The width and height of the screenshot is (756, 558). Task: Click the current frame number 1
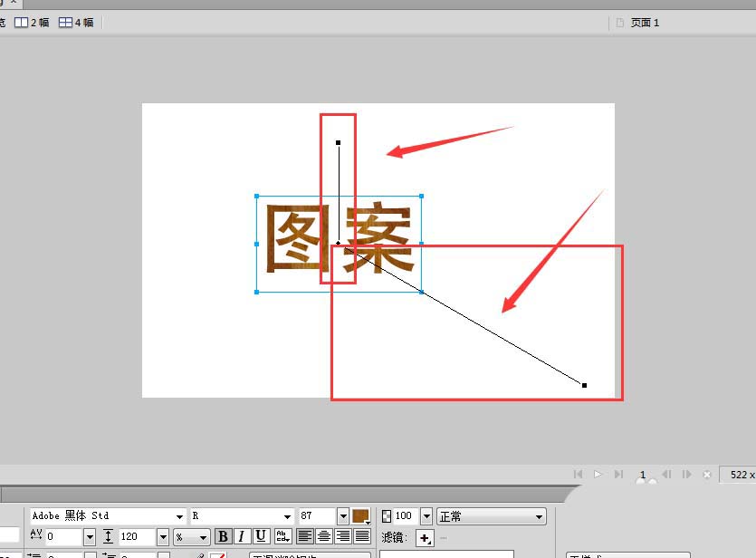pyautogui.click(x=642, y=475)
